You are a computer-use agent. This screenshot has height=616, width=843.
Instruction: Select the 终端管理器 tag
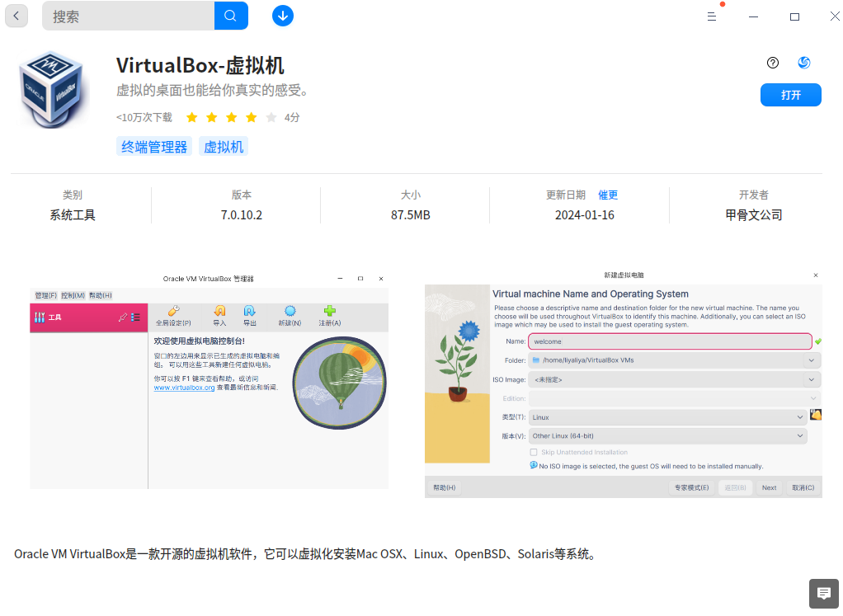[x=153, y=147]
